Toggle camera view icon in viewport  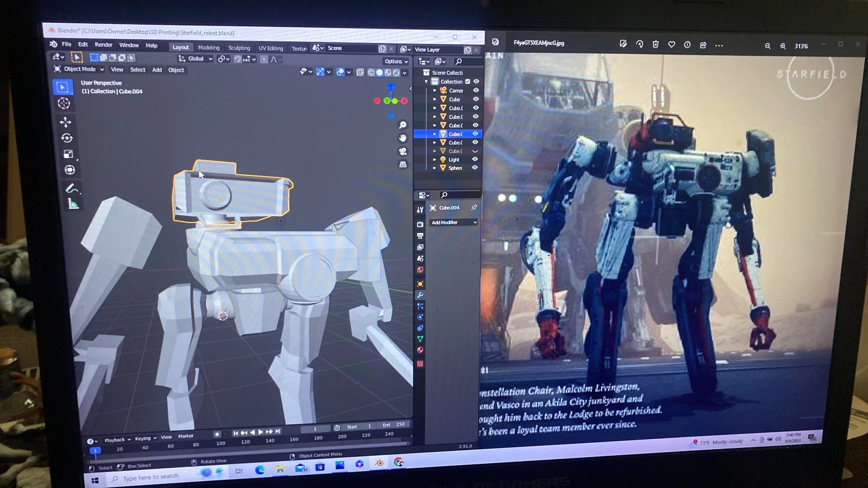click(402, 151)
